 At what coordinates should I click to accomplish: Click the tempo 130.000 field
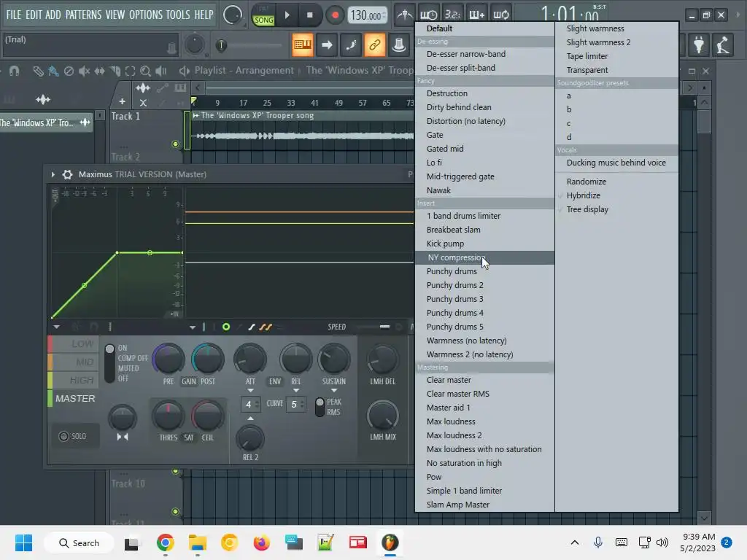click(368, 15)
